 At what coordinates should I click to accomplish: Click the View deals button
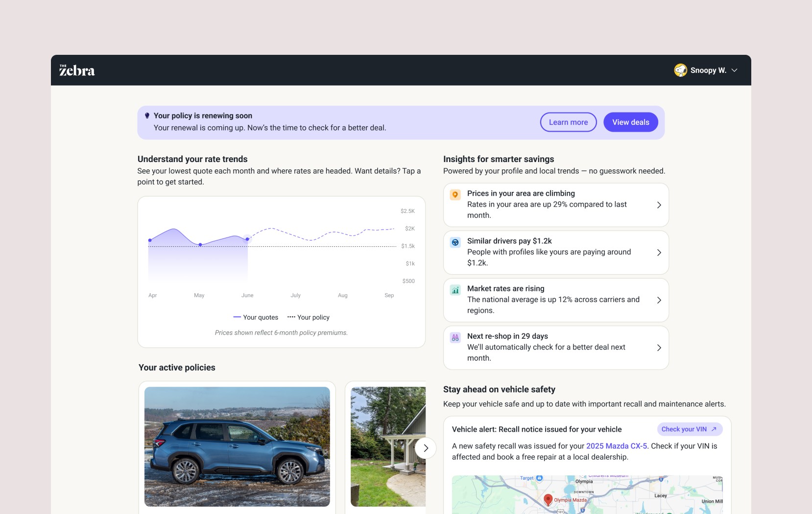coord(630,122)
